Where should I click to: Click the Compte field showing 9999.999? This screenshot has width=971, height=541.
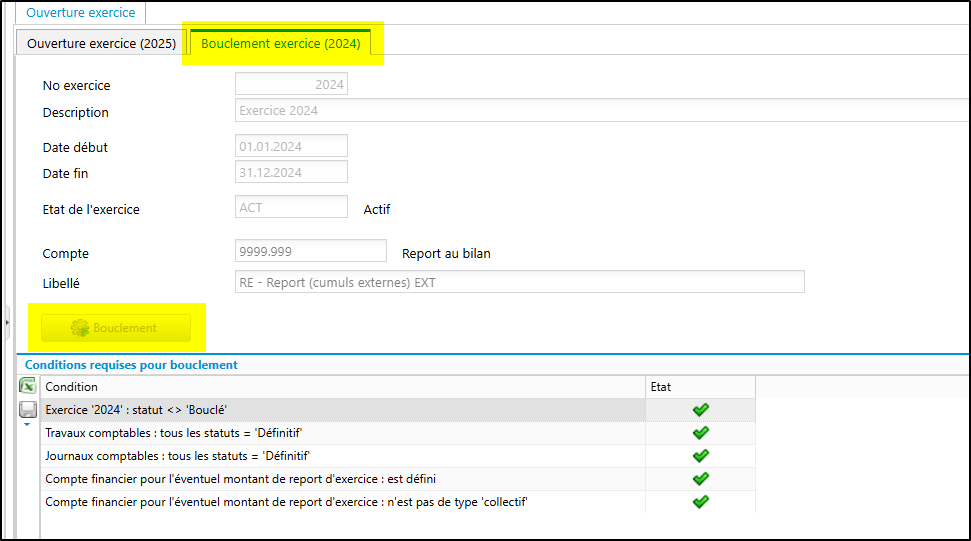pos(311,251)
